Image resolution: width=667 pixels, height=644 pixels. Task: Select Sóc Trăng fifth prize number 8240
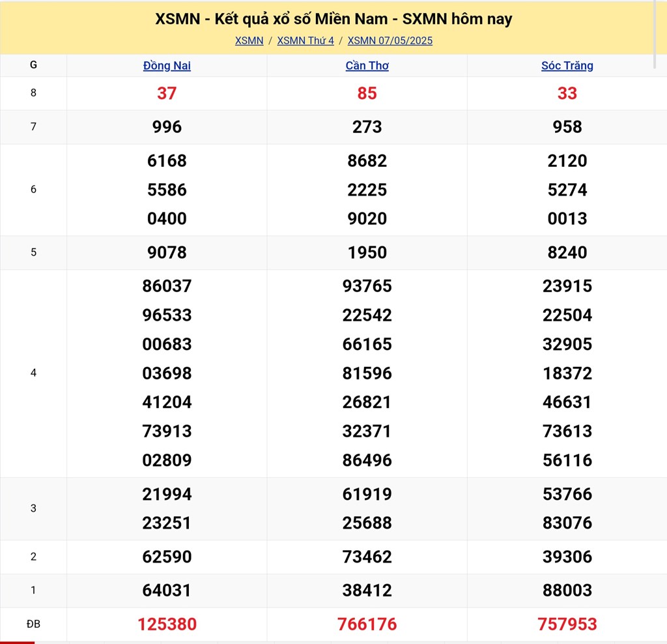[567, 252]
